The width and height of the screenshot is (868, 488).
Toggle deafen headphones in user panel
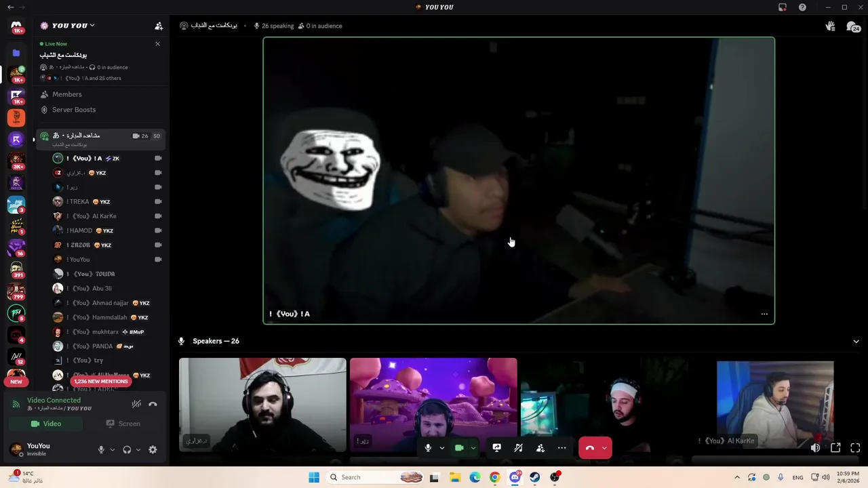[127, 449]
